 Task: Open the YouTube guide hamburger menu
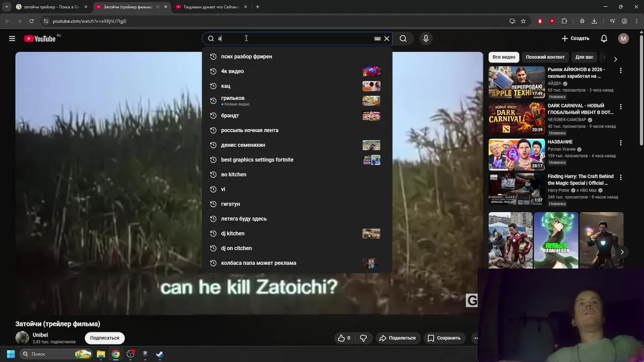(x=12, y=39)
